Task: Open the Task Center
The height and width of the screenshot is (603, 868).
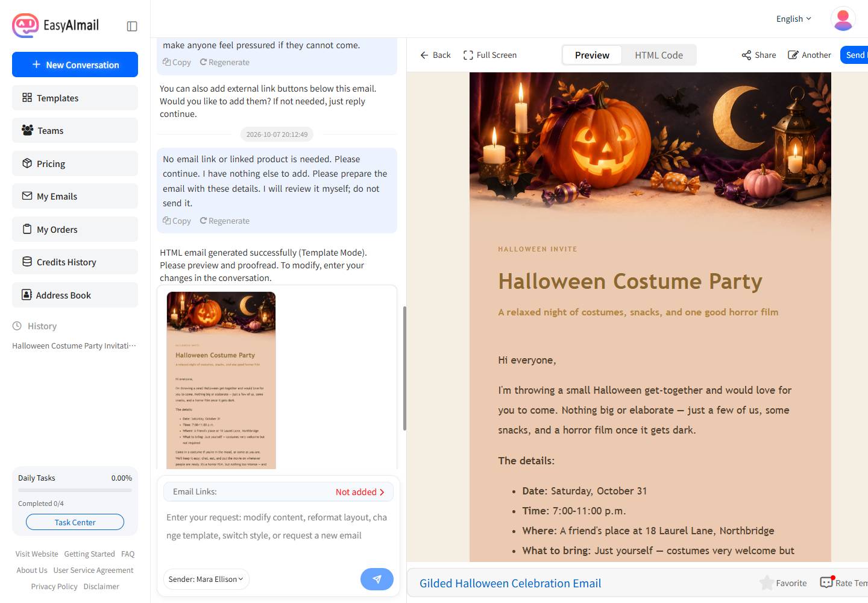Action: (x=75, y=522)
